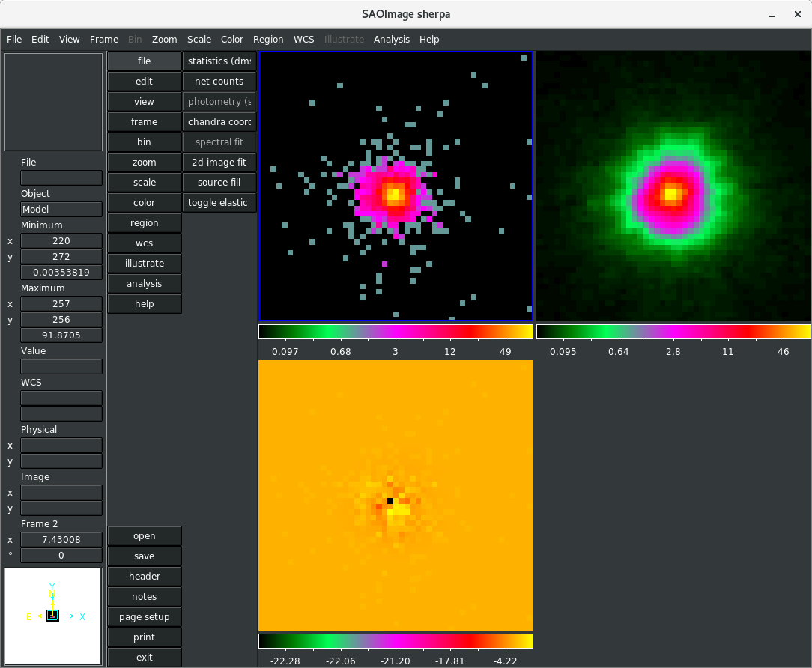The height and width of the screenshot is (668, 812).
Task: Click the 'header' button
Action: pyautogui.click(x=145, y=577)
